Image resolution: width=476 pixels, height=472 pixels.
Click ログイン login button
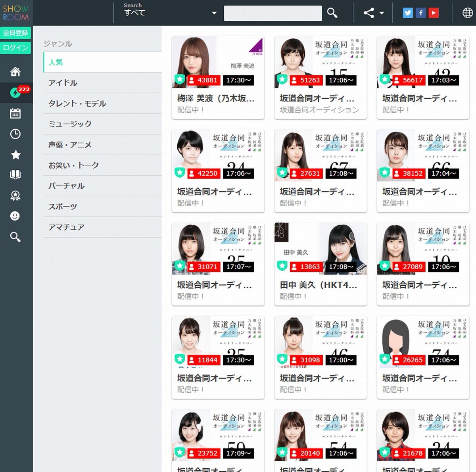(15, 48)
